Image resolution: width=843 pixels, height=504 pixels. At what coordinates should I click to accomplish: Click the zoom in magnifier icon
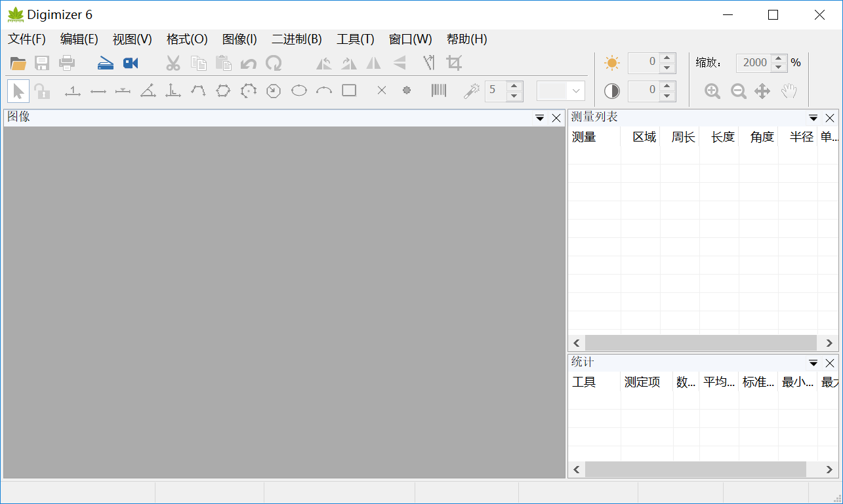click(x=712, y=91)
